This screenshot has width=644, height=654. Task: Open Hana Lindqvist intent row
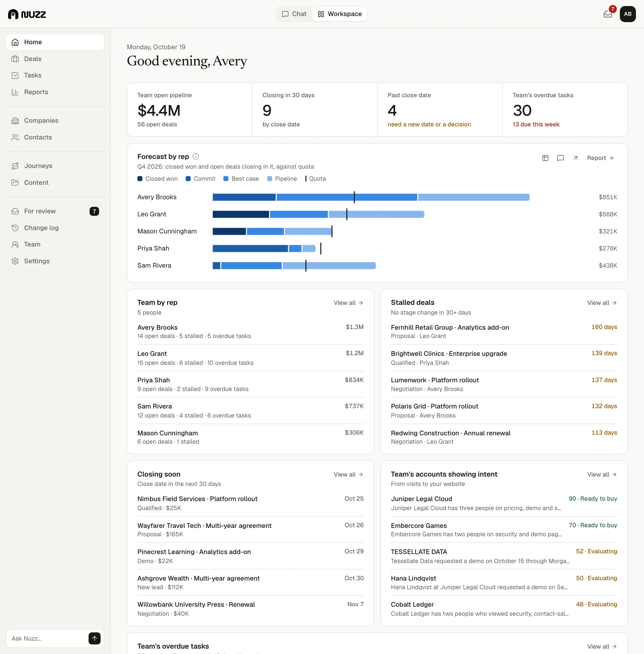click(x=504, y=582)
